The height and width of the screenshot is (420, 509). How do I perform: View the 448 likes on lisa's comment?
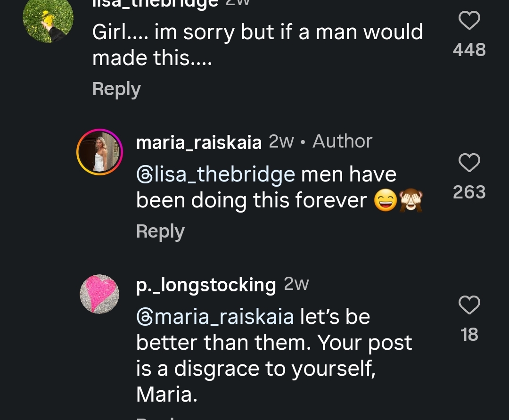pos(469,49)
